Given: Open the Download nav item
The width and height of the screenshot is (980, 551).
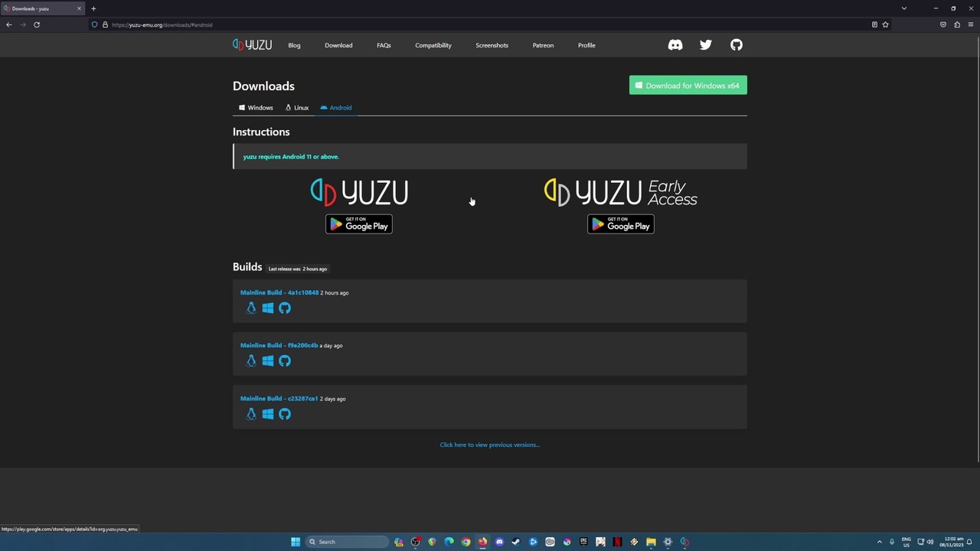Looking at the screenshot, I should (338, 45).
